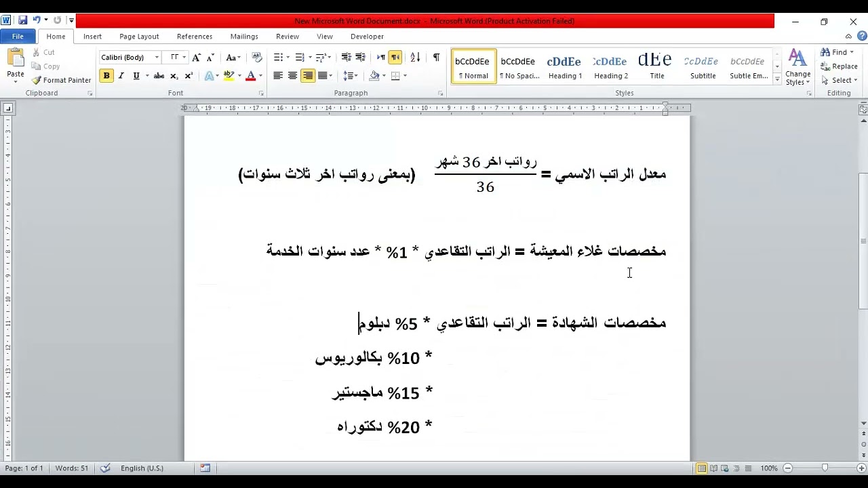Open the View tab

[325, 37]
